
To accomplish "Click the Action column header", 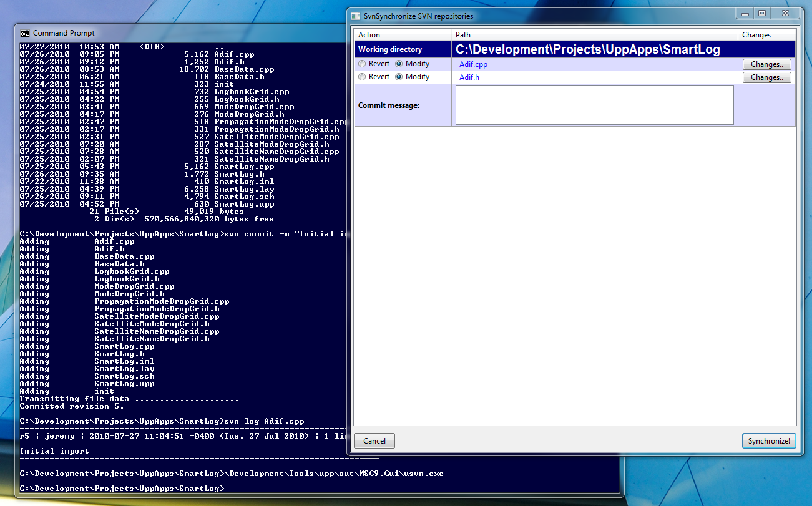I will pos(369,35).
